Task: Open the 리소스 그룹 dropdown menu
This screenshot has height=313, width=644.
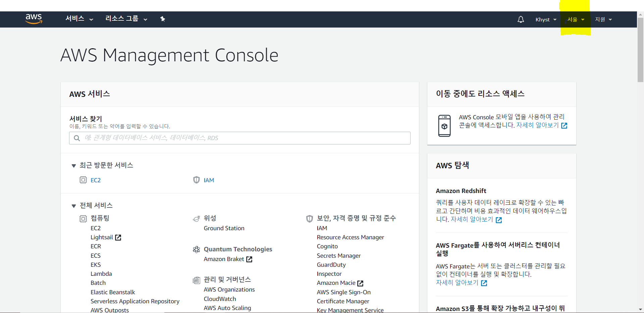Action: tap(126, 19)
